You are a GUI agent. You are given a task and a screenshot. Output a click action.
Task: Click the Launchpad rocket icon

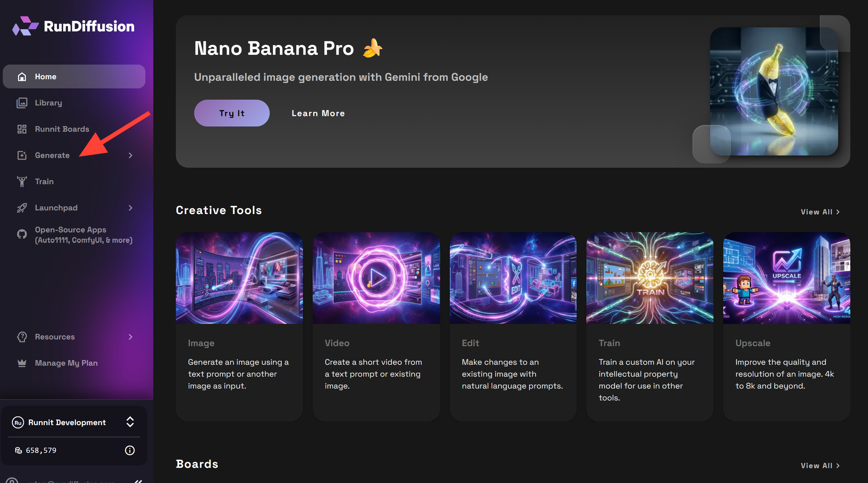22,208
